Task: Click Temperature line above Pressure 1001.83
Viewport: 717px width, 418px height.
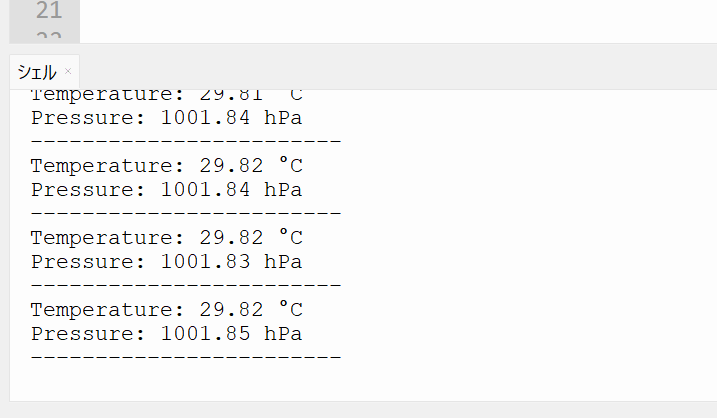Action: point(166,238)
